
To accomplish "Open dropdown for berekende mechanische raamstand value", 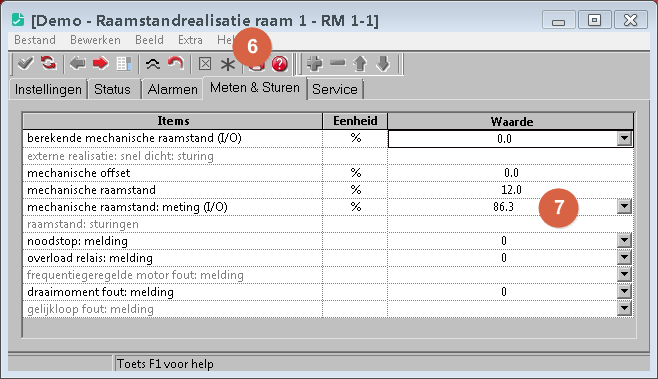I will (624, 138).
